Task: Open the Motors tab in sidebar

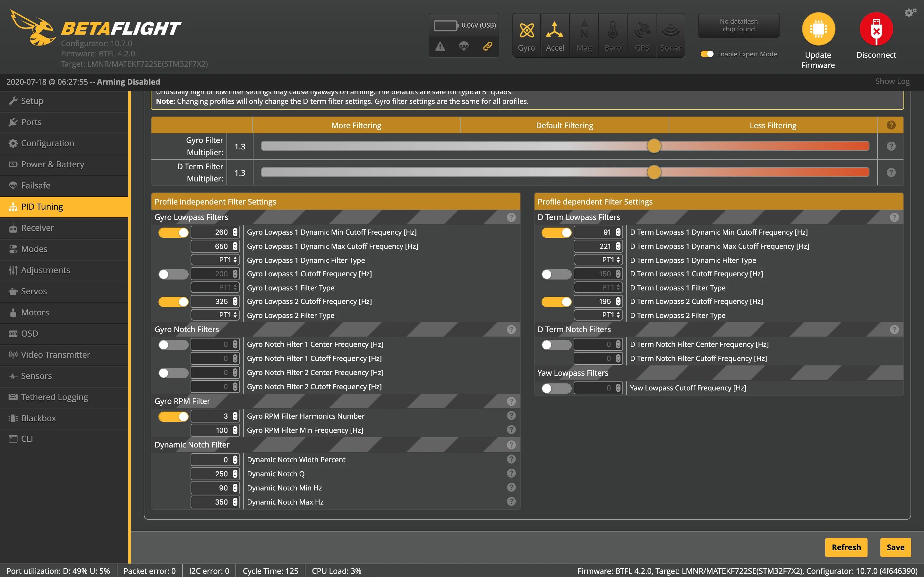Action: coord(35,313)
